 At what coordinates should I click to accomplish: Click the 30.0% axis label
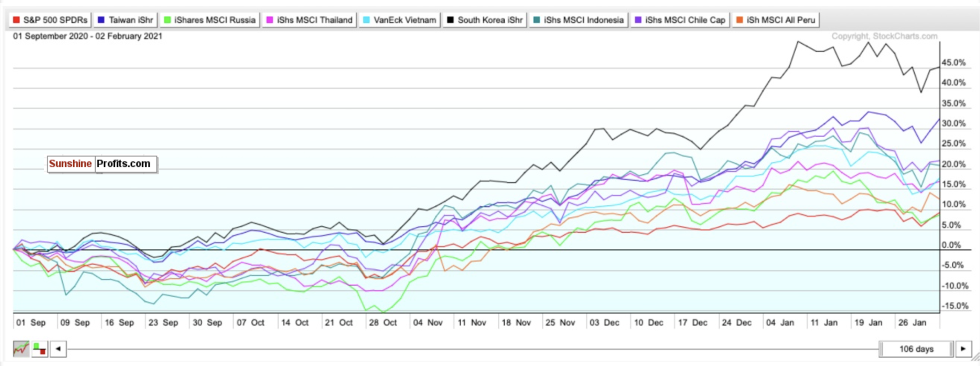point(953,123)
